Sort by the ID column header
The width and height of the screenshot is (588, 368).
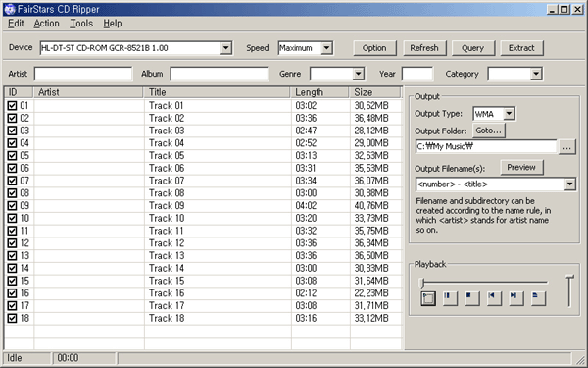pyautogui.click(x=20, y=92)
